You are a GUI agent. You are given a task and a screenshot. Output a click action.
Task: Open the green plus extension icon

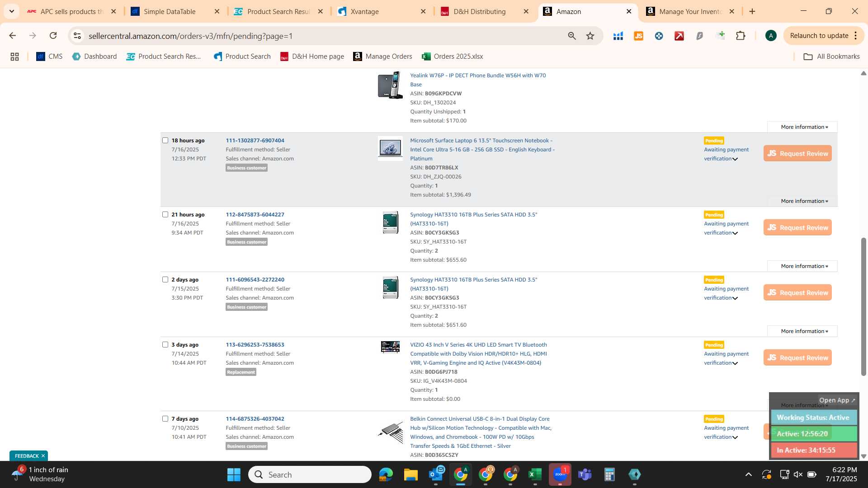(x=721, y=35)
